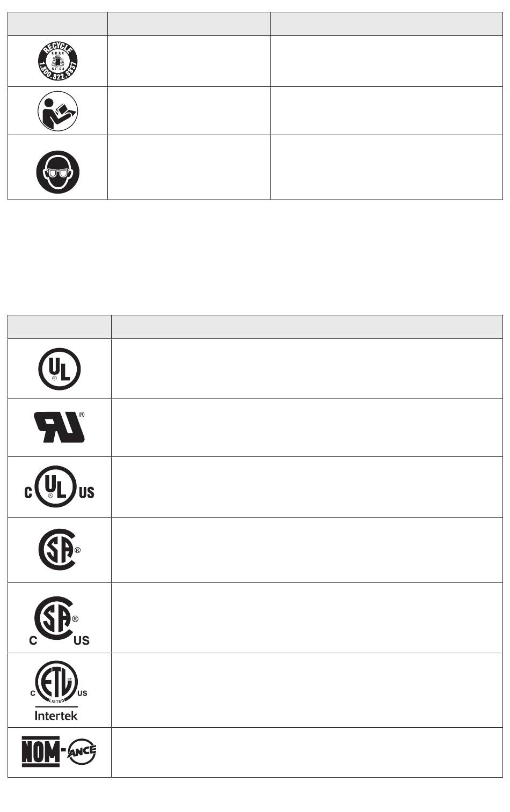The width and height of the screenshot is (510, 812).
Task: Click the gray header cell above recycle symbol
Action: [57, 24]
